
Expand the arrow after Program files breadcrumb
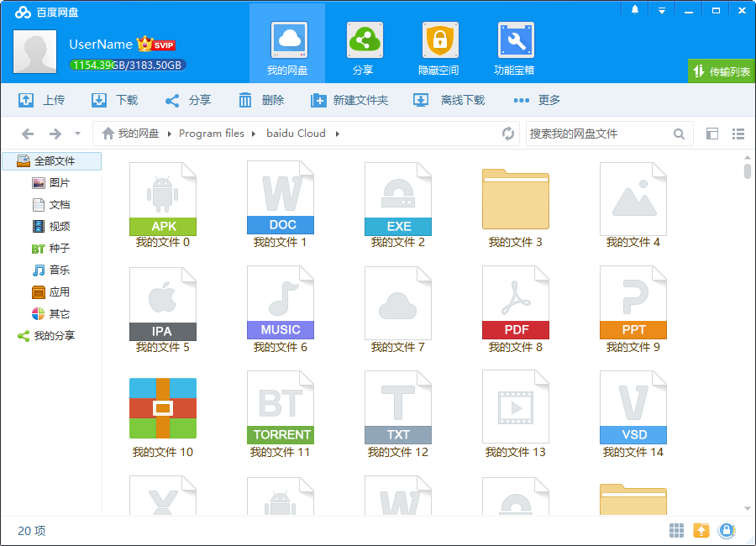[x=253, y=134]
